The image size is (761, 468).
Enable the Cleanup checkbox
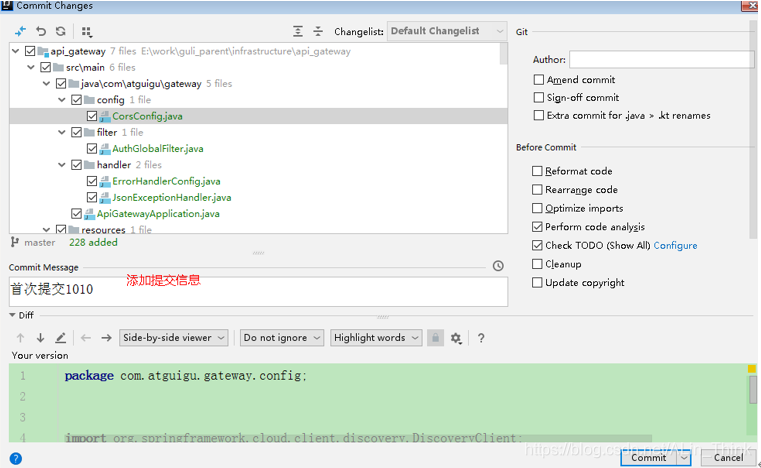coord(537,264)
